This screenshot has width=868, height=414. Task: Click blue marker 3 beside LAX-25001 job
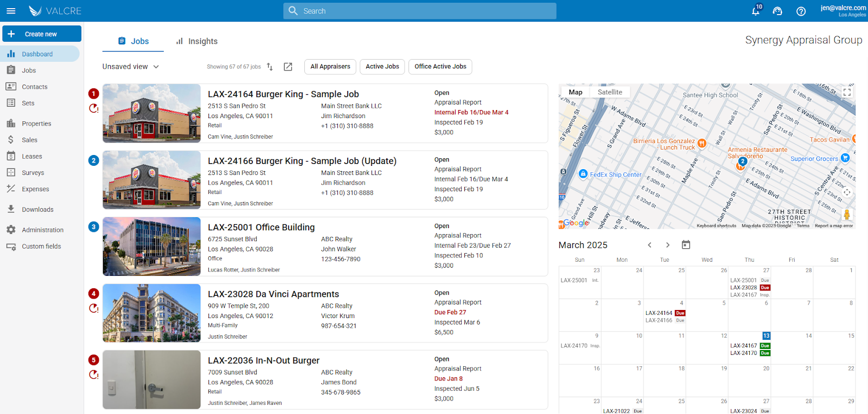(94, 227)
